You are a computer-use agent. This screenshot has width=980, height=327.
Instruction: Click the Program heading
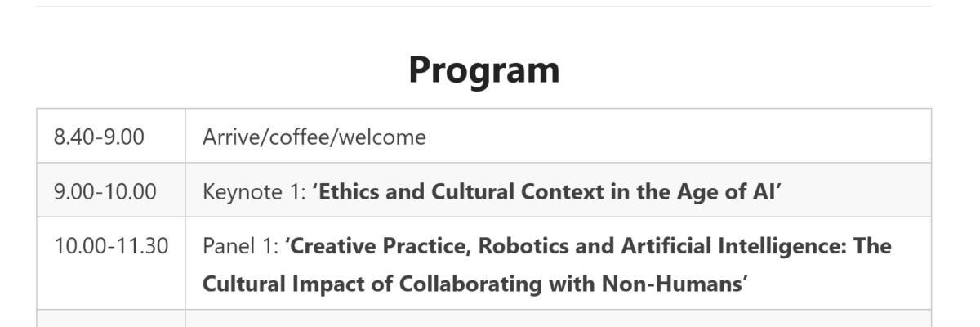tap(483, 69)
